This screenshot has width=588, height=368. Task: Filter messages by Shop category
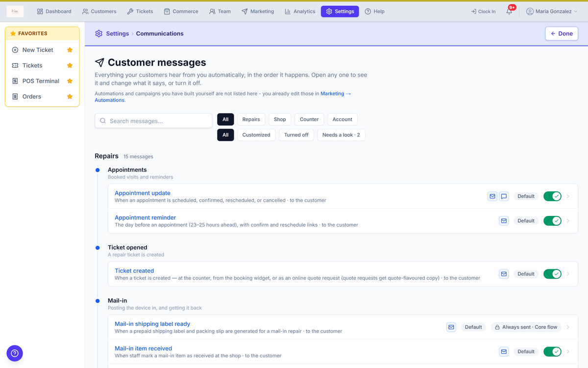[280, 119]
